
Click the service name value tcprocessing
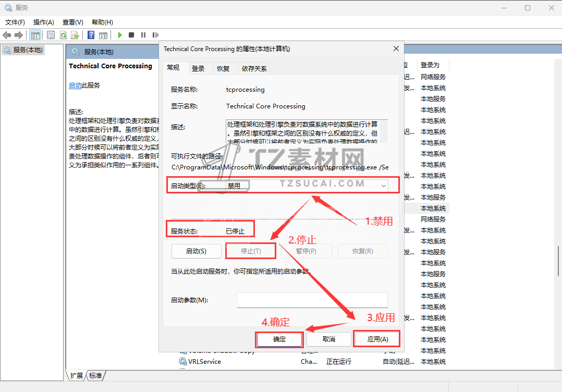[245, 90]
